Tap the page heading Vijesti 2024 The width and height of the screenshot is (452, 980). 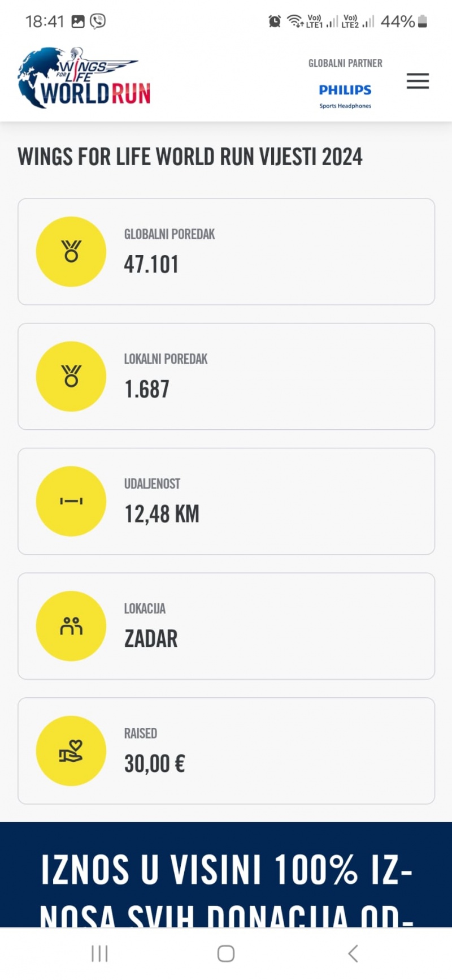click(190, 157)
